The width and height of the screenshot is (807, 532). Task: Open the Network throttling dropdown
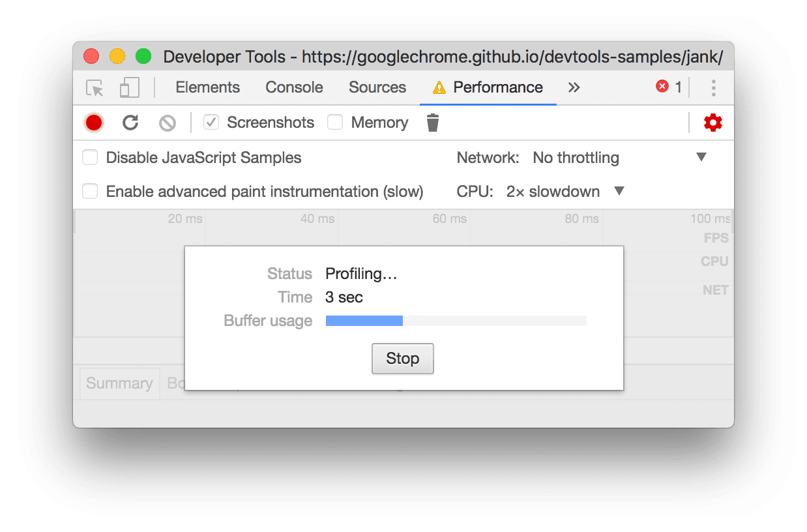click(x=702, y=157)
